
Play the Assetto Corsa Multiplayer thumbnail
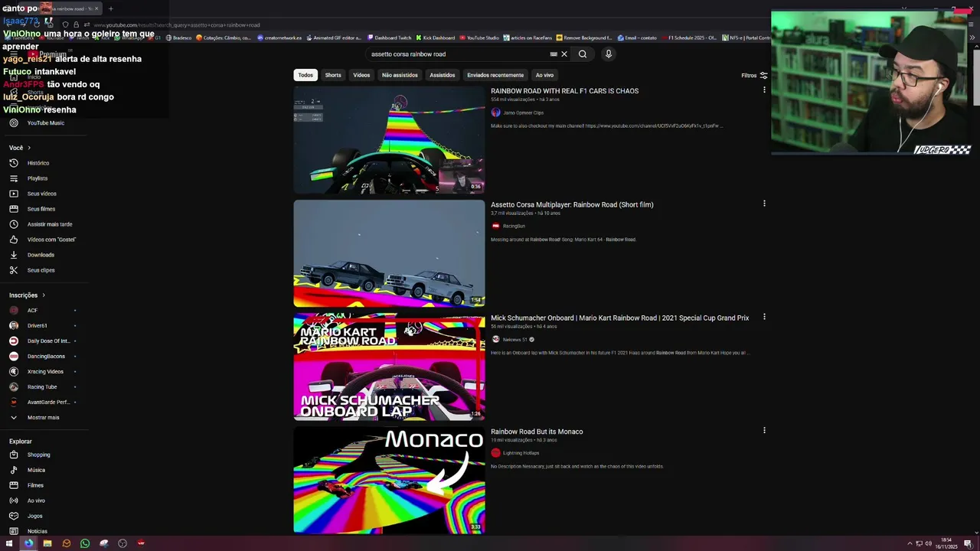(389, 253)
